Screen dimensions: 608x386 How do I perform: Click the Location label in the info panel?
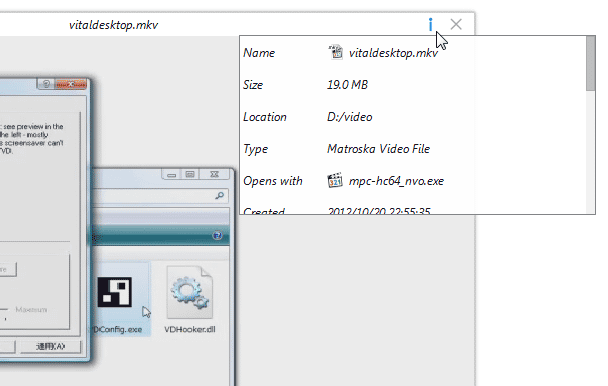point(265,117)
